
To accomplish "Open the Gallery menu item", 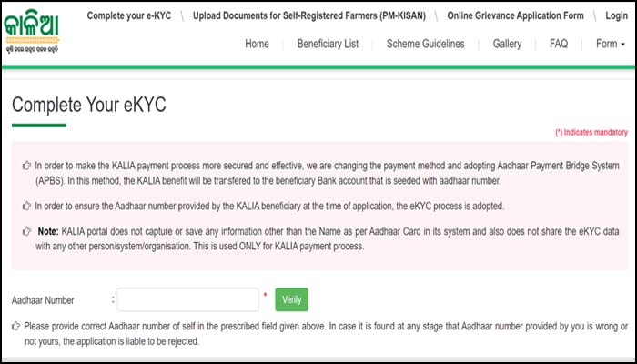I will (507, 44).
